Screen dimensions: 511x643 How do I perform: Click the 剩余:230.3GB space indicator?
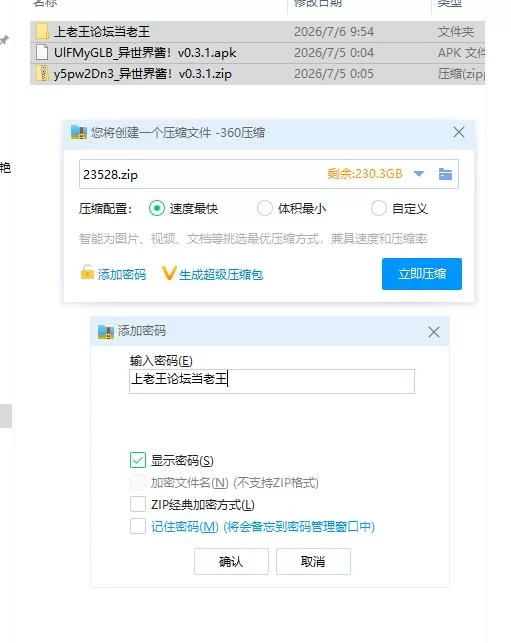(365, 174)
